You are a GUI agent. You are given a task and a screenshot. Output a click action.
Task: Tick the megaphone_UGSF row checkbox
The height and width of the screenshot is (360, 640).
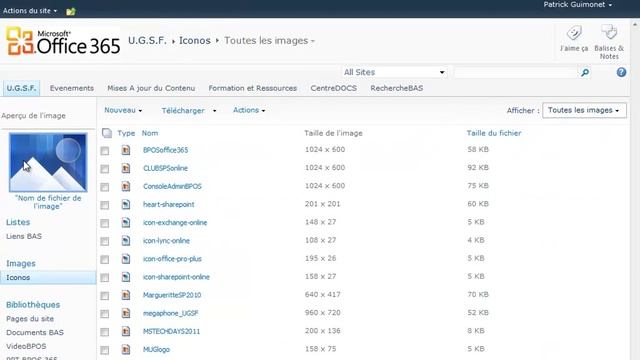pyautogui.click(x=105, y=314)
